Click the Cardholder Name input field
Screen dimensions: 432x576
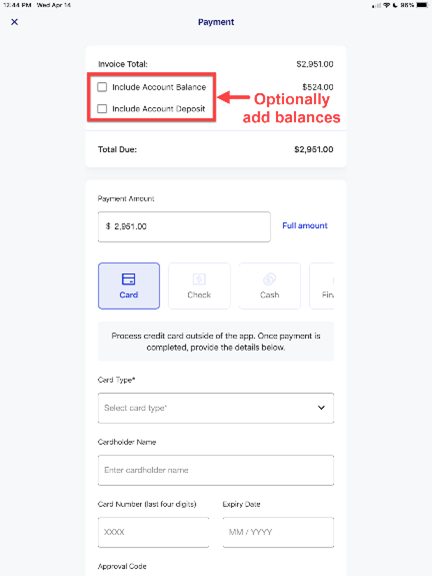(216, 470)
